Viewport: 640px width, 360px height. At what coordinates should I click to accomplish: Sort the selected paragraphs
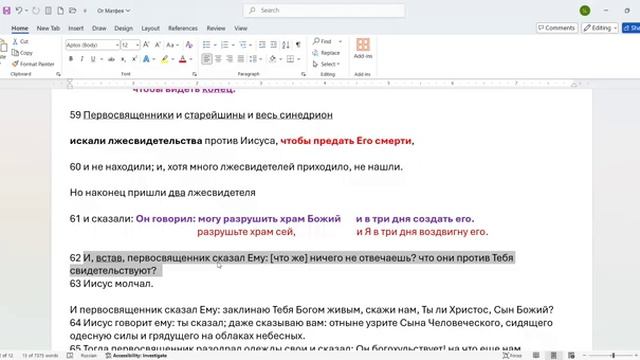click(x=286, y=44)
